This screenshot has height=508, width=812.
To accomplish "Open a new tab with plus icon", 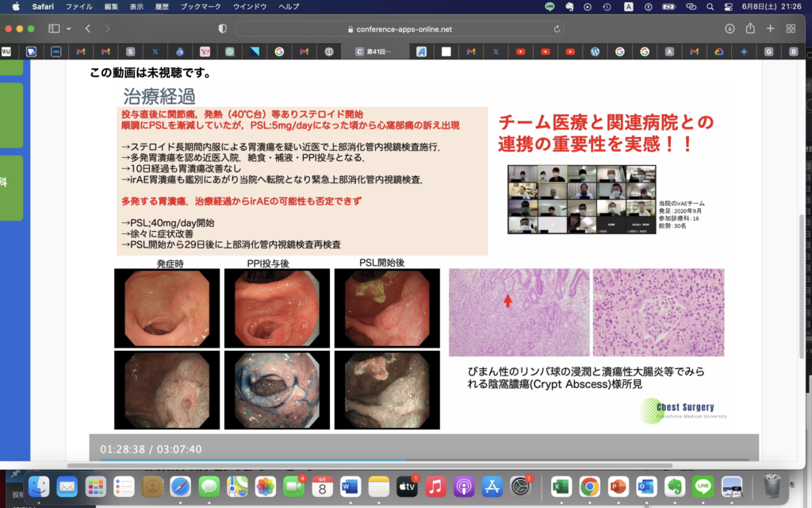I will 770,29.
